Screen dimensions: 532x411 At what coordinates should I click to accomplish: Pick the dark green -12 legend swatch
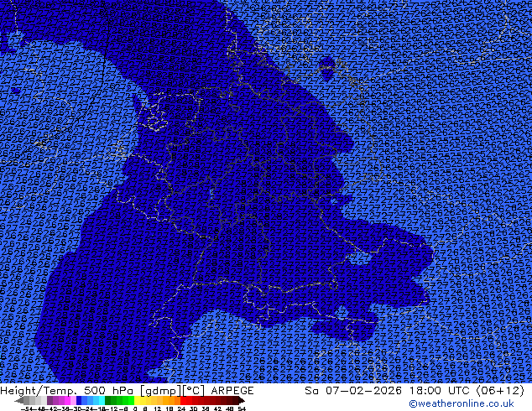(108, 400)
